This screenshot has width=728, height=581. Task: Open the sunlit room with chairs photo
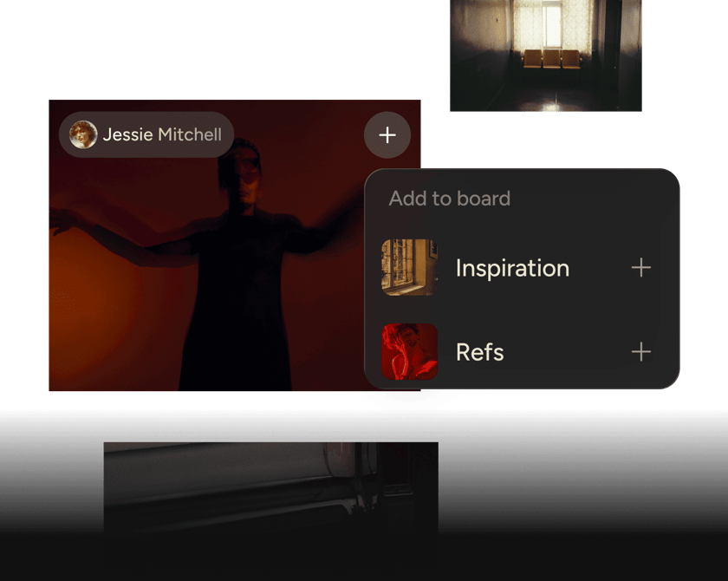click(x=545, y=55)
